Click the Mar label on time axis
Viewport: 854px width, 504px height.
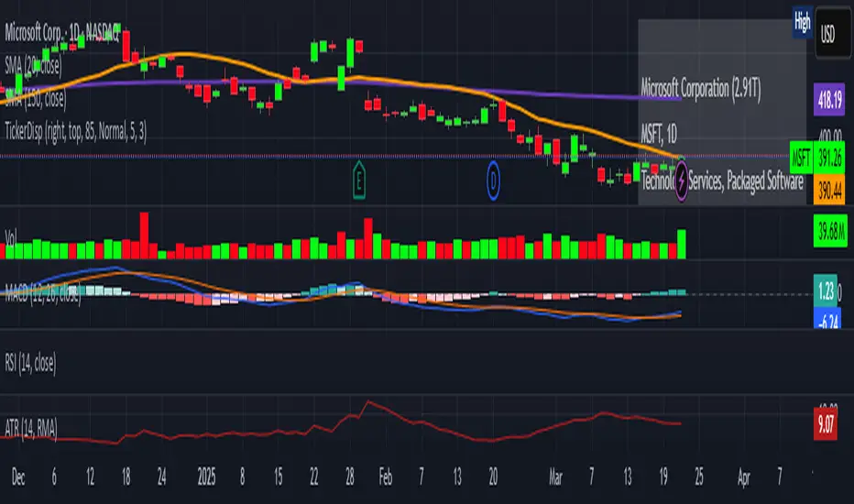pos(555,477)
